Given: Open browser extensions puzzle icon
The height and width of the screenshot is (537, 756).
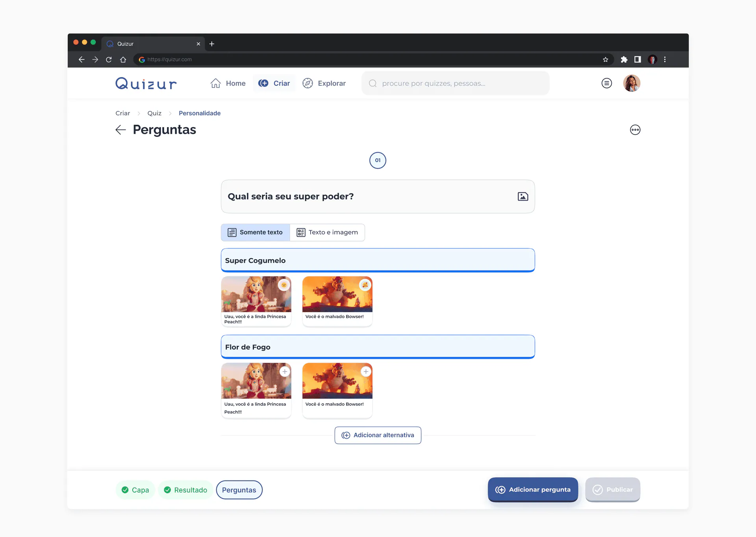Looking at the screenshot, I should click(624, 59).
